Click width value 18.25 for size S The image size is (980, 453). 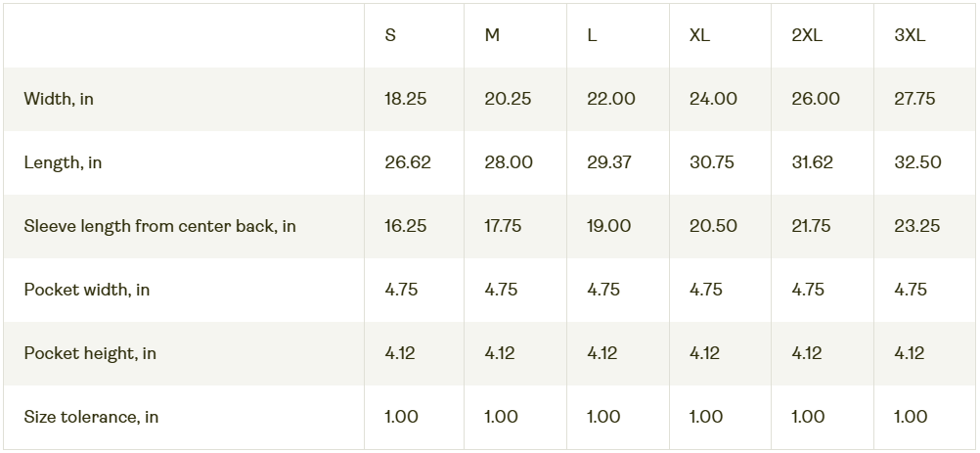coord(405,99)
